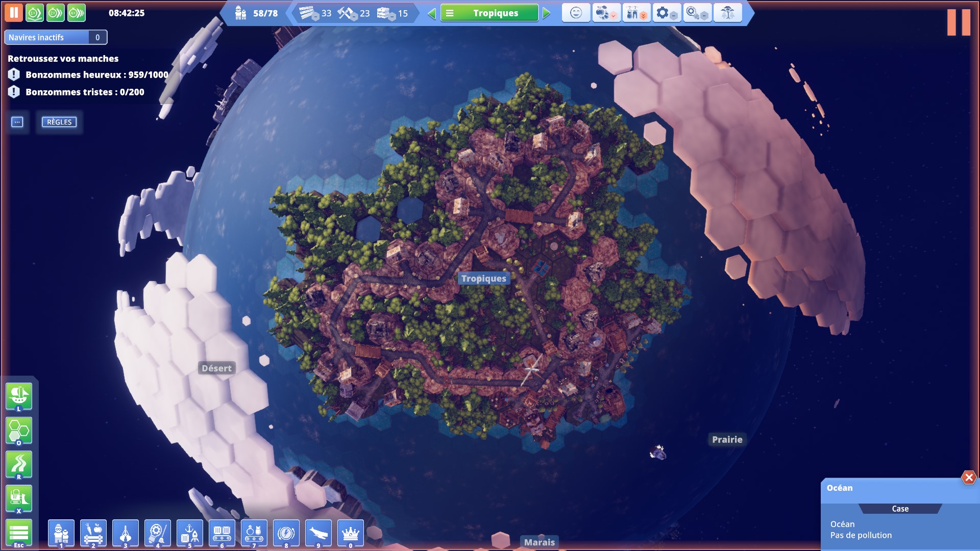The height and width of the screenshot is (551, 980).
Task: Open food and farming build category 2
Action: [x=93, y=534]
